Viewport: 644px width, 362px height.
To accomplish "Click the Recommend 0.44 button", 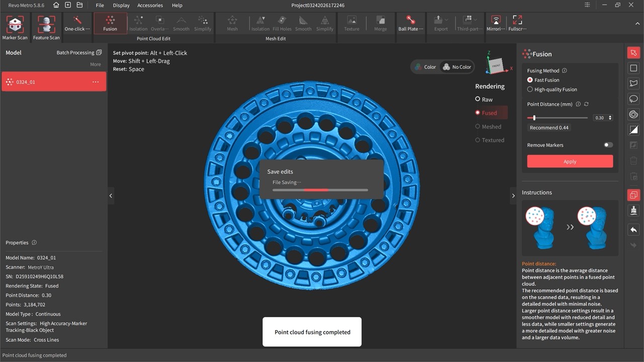I will [549, 128].
